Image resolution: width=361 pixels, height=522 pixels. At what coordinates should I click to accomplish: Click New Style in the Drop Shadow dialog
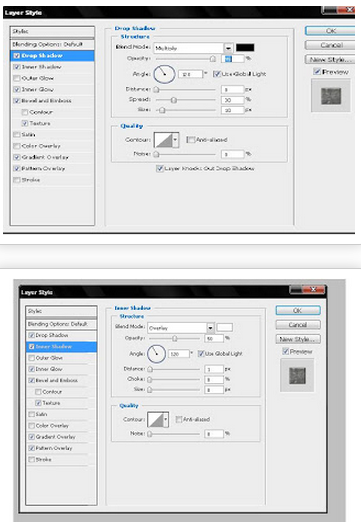pyautogui.click(x=330, y=60)
